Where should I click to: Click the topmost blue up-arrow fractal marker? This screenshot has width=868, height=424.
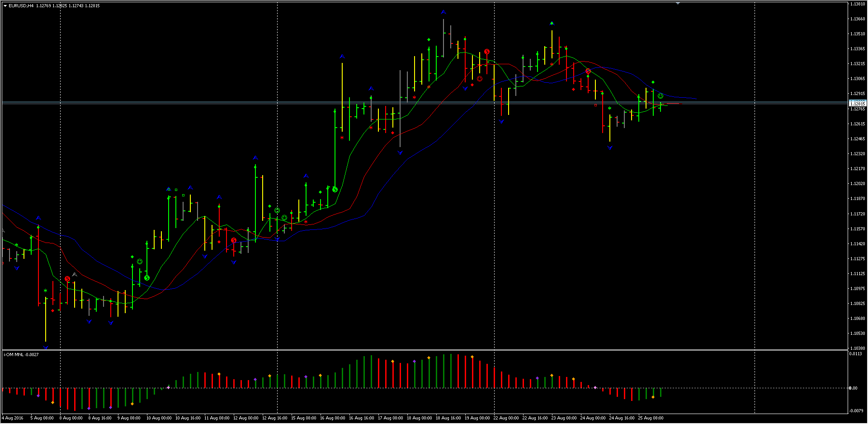443,12
